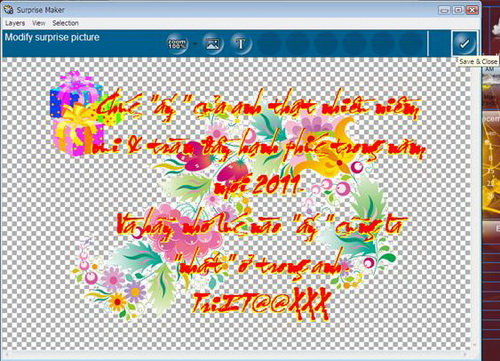Viewport: 500px width, 361px height.
Task: Select the gift boxes image layer
Action: 77,113
